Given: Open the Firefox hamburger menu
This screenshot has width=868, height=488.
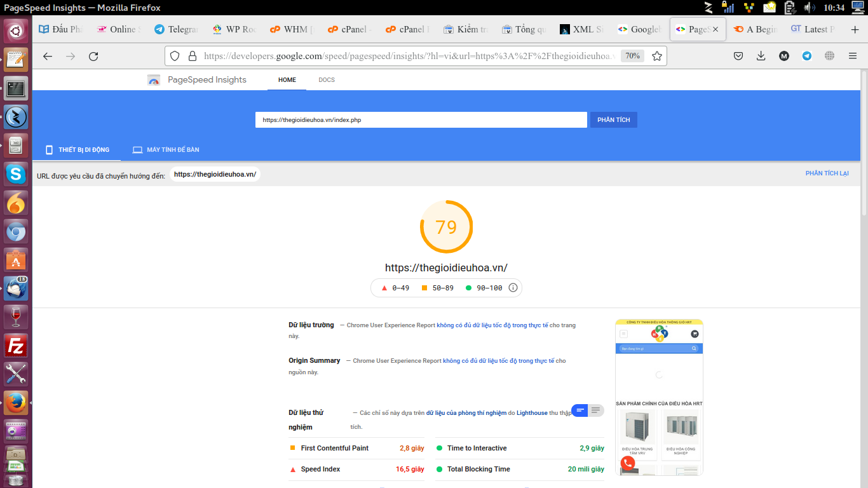Looking at the screenshot, I should (x=853, y=56).
